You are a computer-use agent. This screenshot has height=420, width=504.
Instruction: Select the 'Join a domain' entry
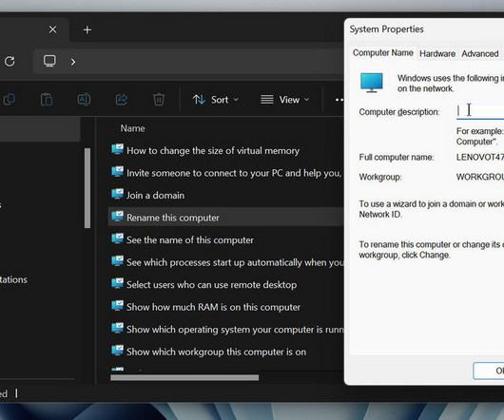[155, 195]
